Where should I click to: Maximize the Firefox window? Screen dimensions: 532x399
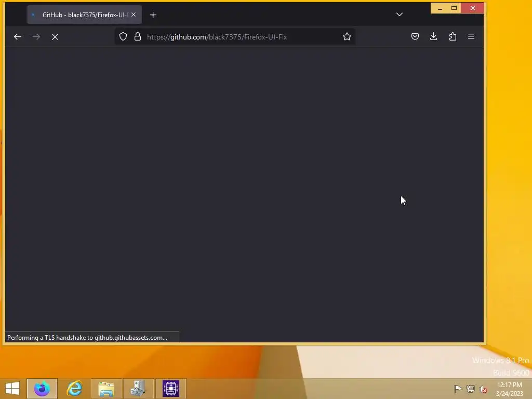[454, 8]
